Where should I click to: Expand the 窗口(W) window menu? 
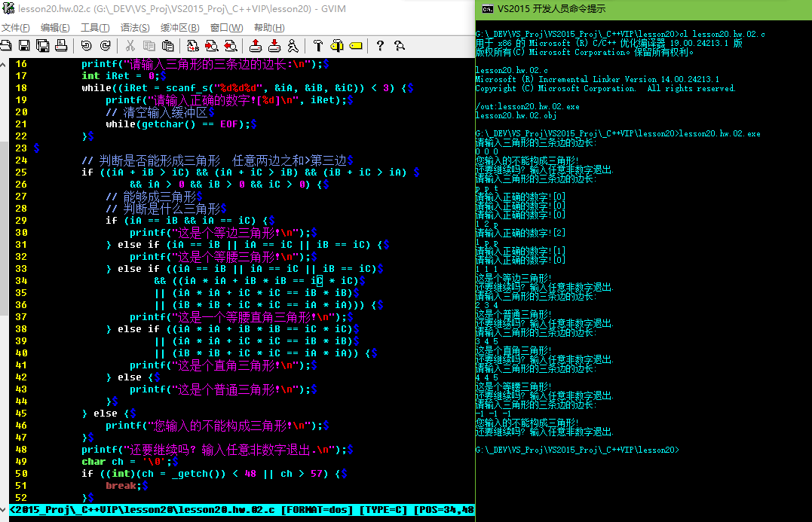[226, 28]
